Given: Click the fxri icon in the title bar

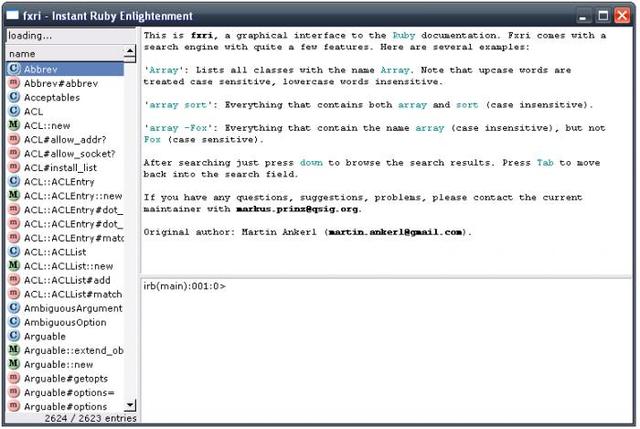Looking at the screenshot, I should point(13,16).
